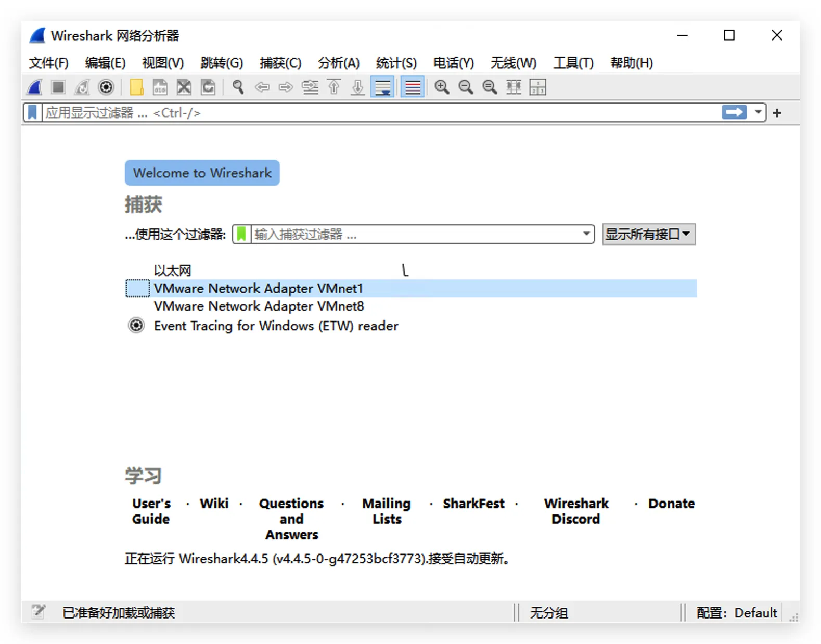Open display filter bookmark menu
The width and height of the screenshot is (821, 644).
tap(32, 112)
